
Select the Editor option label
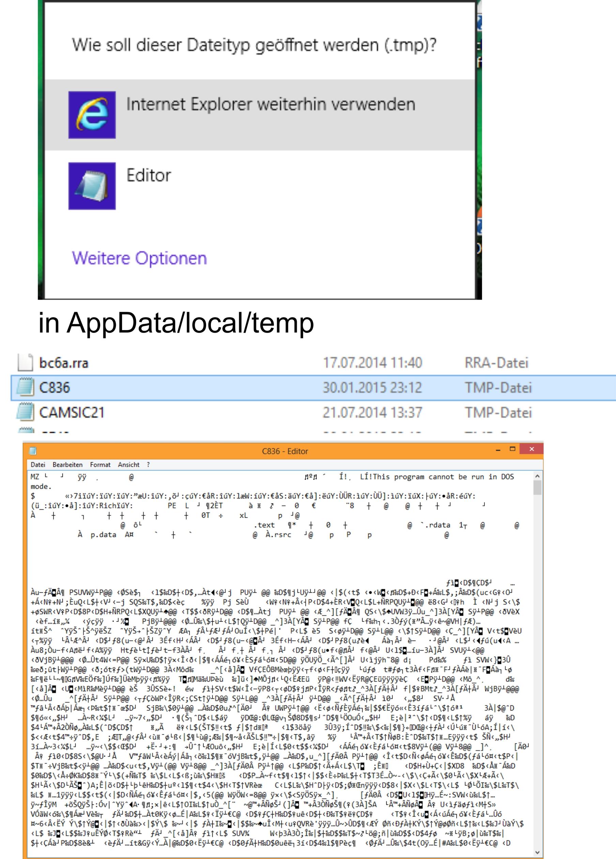pos(149,175)
